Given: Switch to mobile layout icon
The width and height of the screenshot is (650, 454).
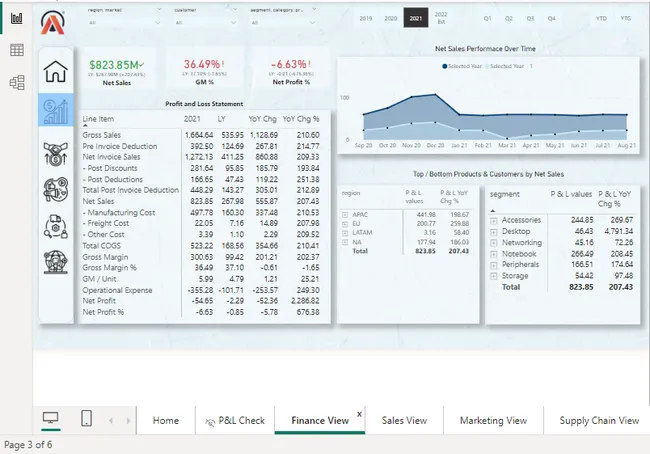Looking at the screenshot, I should [86, 418].
